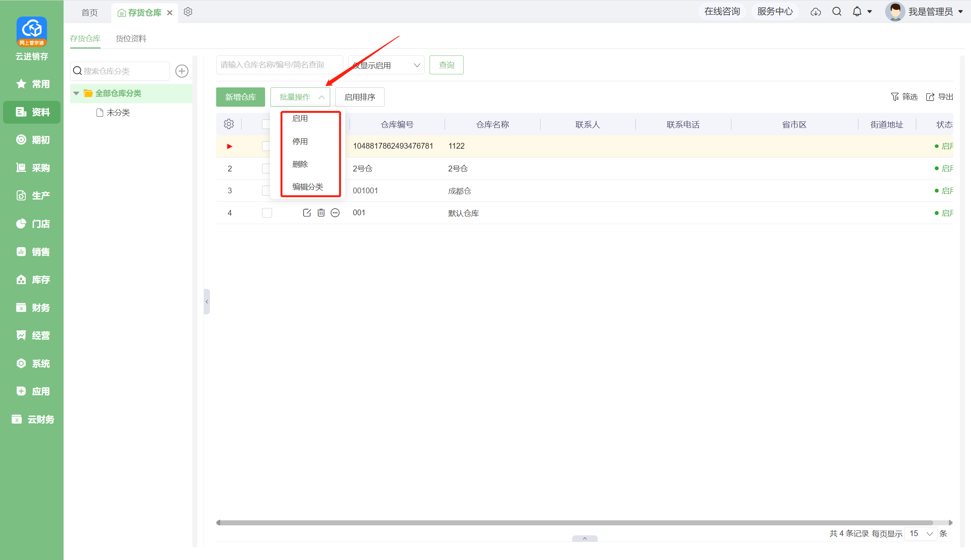Viewport: 971px width, 560px height.
Task: Open the 财务 finance module
Action: click(x=32, y=308)
